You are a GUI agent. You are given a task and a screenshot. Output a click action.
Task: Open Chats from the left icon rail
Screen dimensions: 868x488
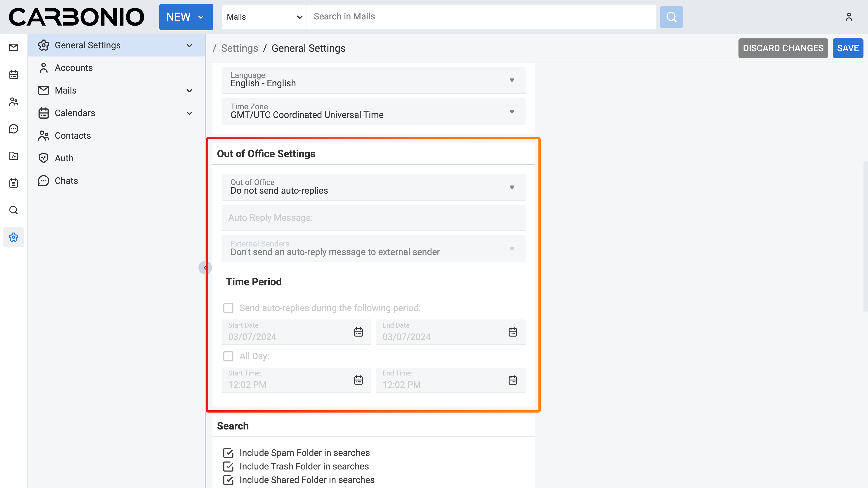click(x=14, y=129)
